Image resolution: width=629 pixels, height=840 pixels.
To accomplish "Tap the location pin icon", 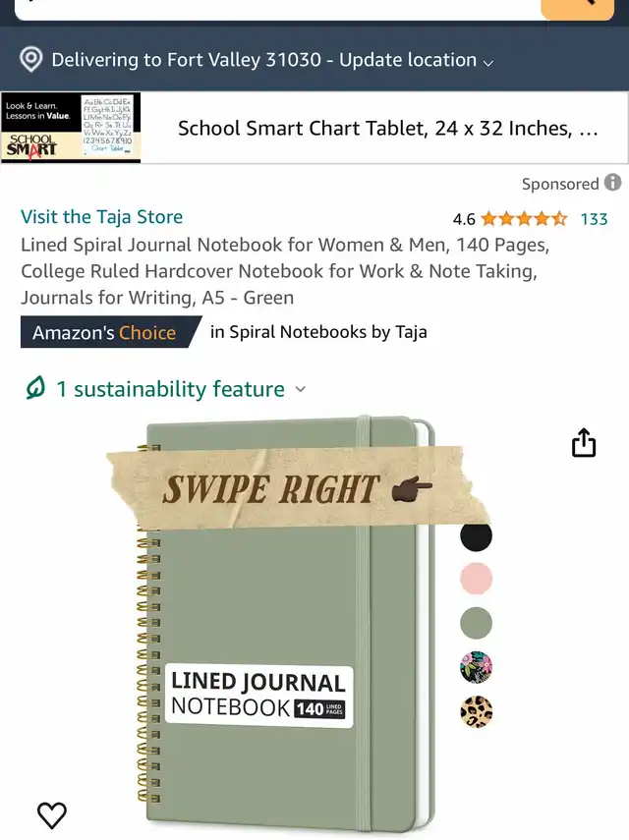I will (31, 60).
